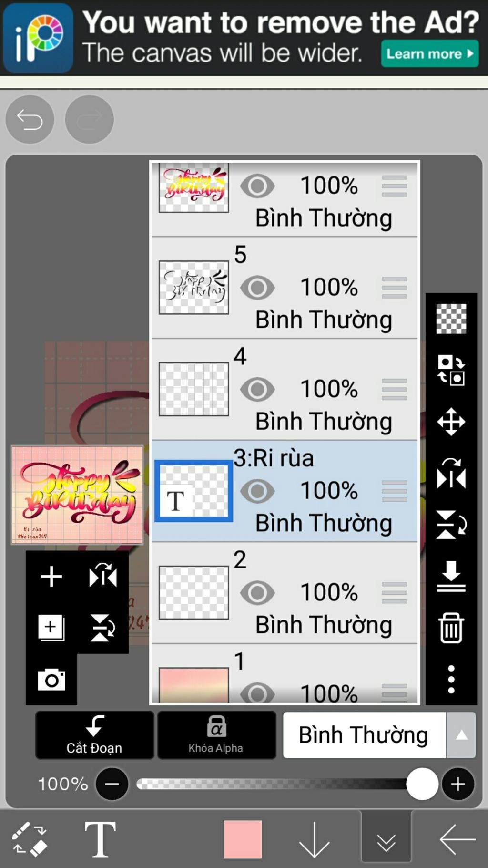
Task: Hide layer 5 with eye icon
Action: pos(257,288)
